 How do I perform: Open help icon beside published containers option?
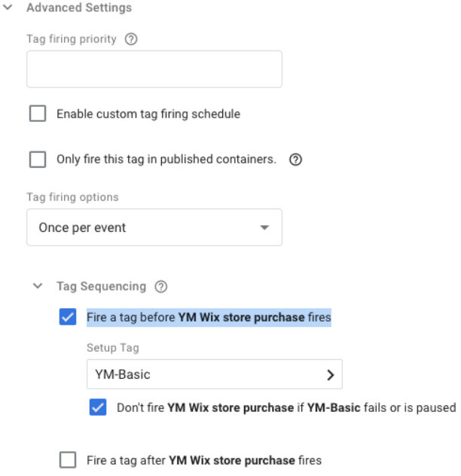coord(295,160)
